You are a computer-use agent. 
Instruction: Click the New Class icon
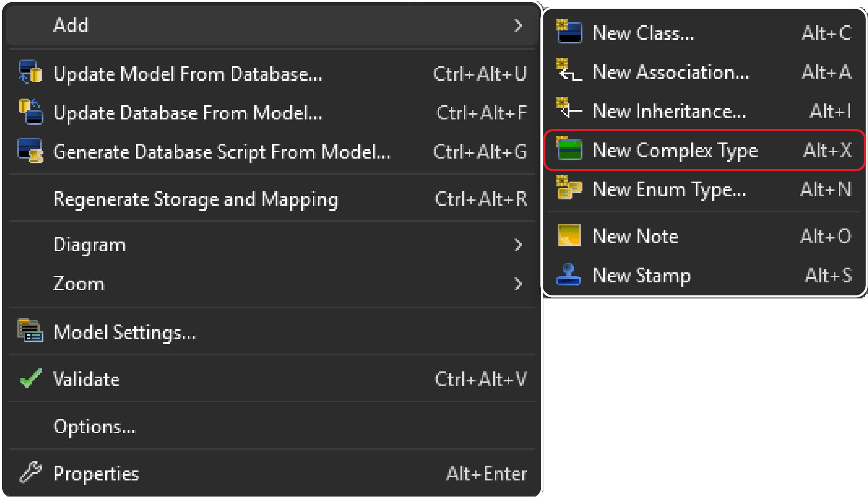[569, 33]
